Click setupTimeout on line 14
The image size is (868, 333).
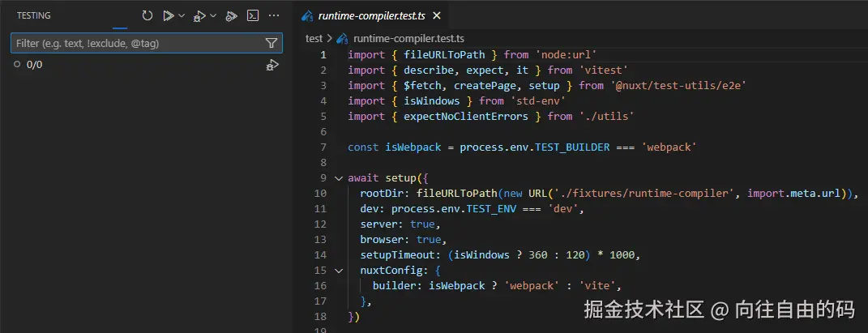tap(398, 255)
